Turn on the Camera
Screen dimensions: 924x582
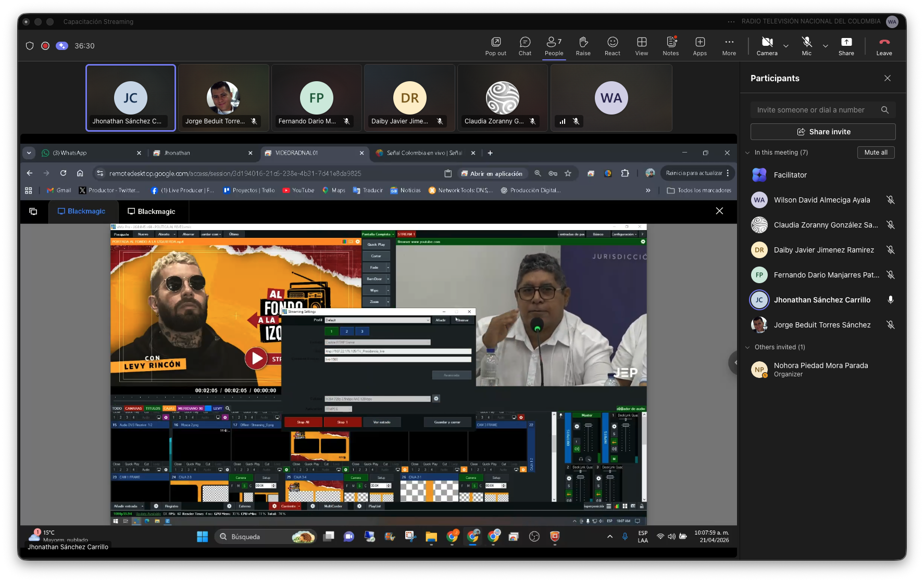click(767, 46)
